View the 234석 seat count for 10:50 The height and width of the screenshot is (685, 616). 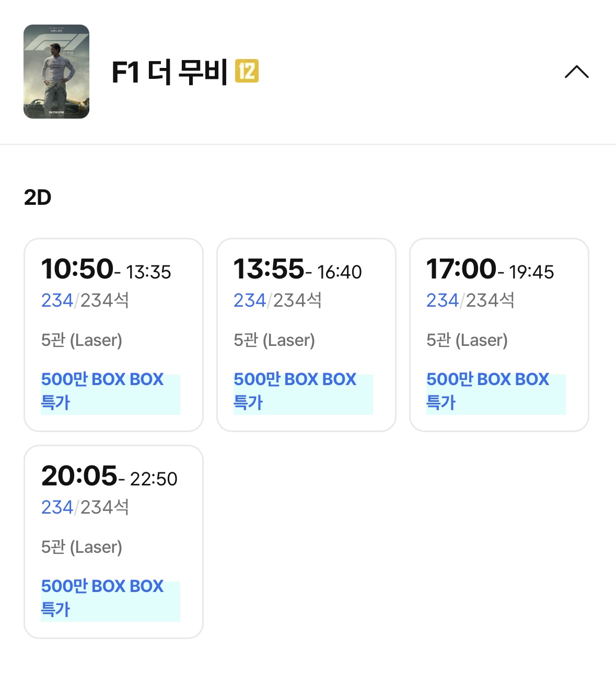85,300
